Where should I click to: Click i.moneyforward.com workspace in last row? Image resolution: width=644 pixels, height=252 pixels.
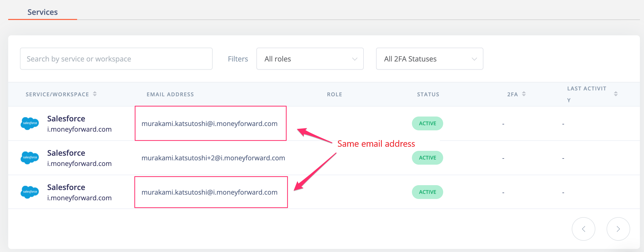point(79,198)
